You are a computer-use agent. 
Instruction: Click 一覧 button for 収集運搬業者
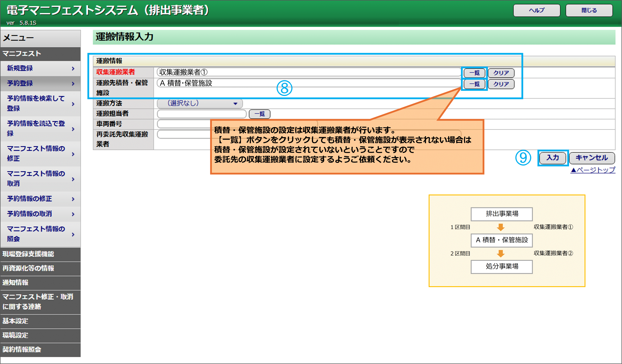point(474,73)
